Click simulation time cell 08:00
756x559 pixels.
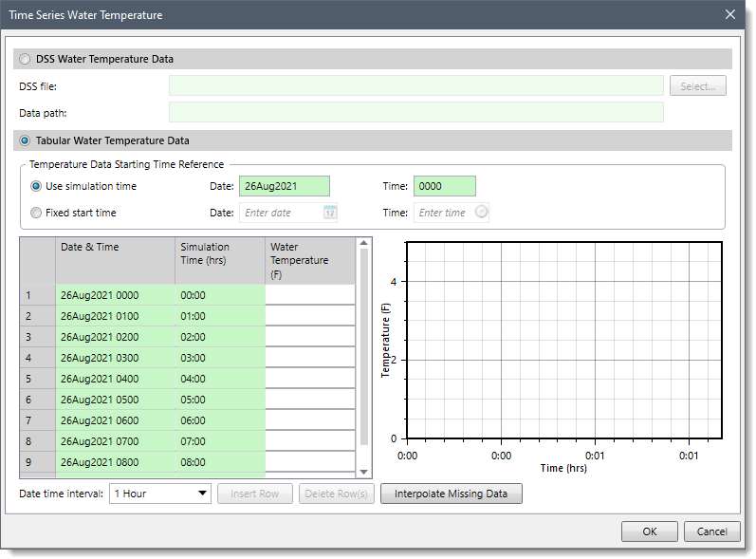point(220,462)
